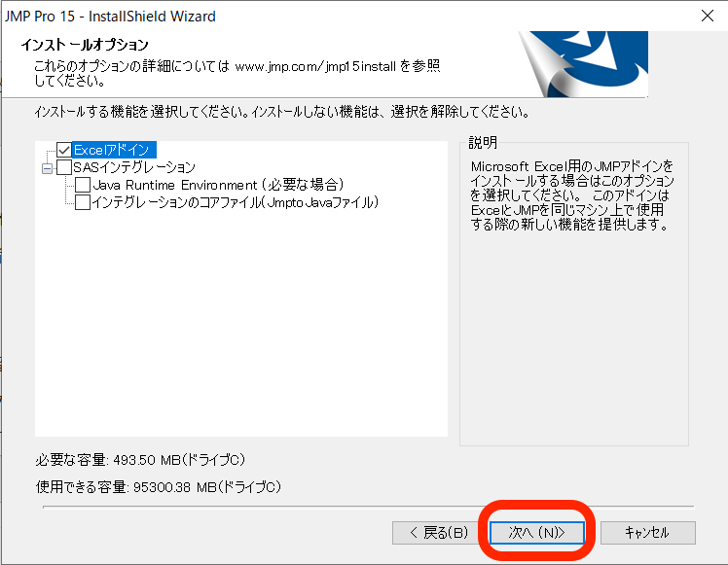Click the Microsoft Excel用のJMPアドイン description text
This screenshot has height=565, width=728.
click(572, 195)
